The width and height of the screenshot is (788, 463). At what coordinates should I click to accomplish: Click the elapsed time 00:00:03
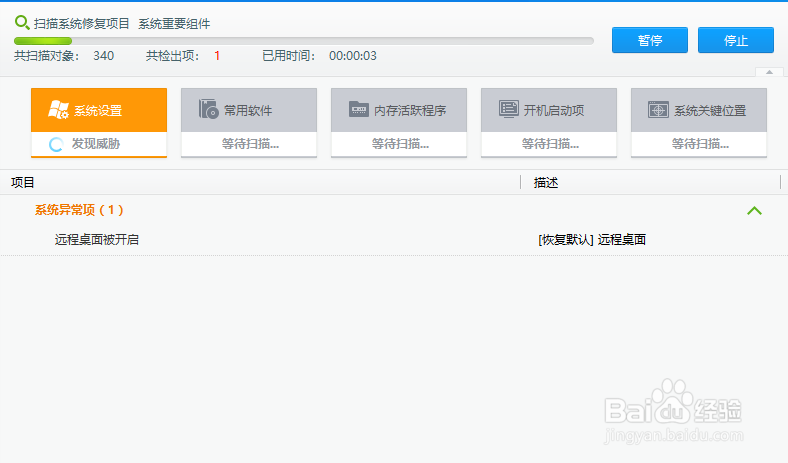coord(353,56)
